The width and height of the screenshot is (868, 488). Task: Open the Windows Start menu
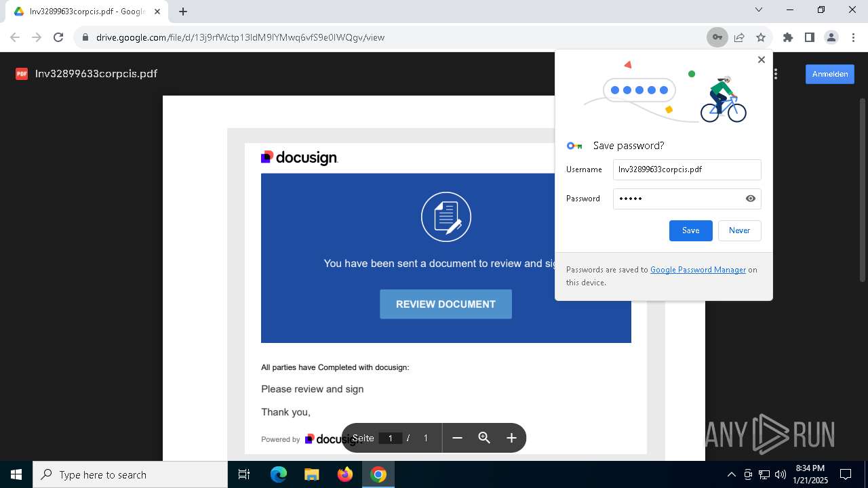coord(16,474)
